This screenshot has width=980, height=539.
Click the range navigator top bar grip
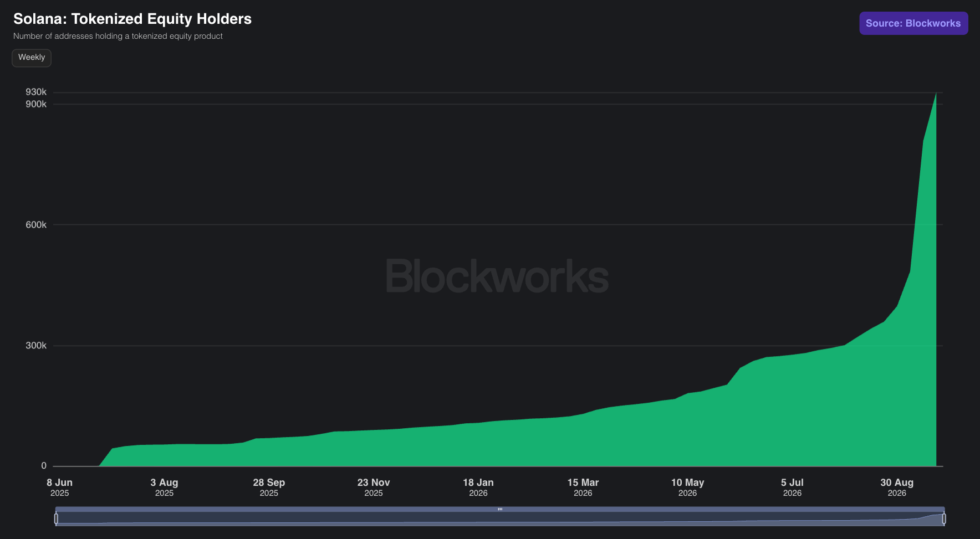[x=500, y=509]
